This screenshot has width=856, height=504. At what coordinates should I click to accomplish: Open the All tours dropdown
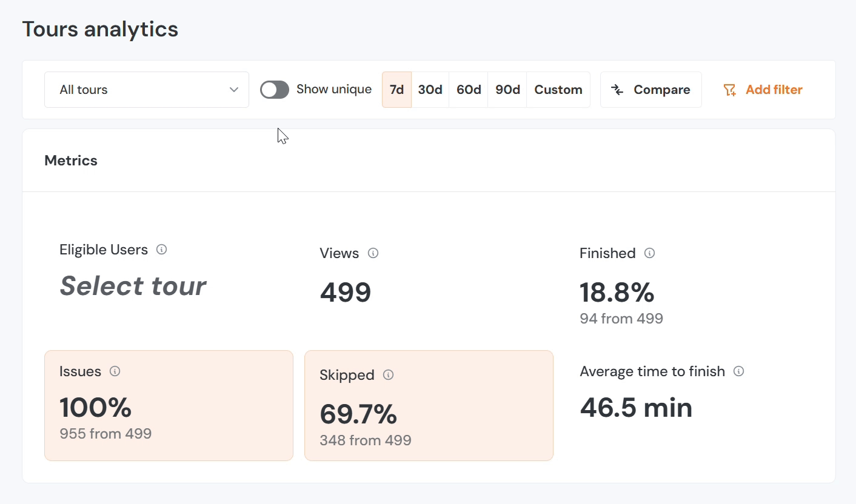[146, 90]
